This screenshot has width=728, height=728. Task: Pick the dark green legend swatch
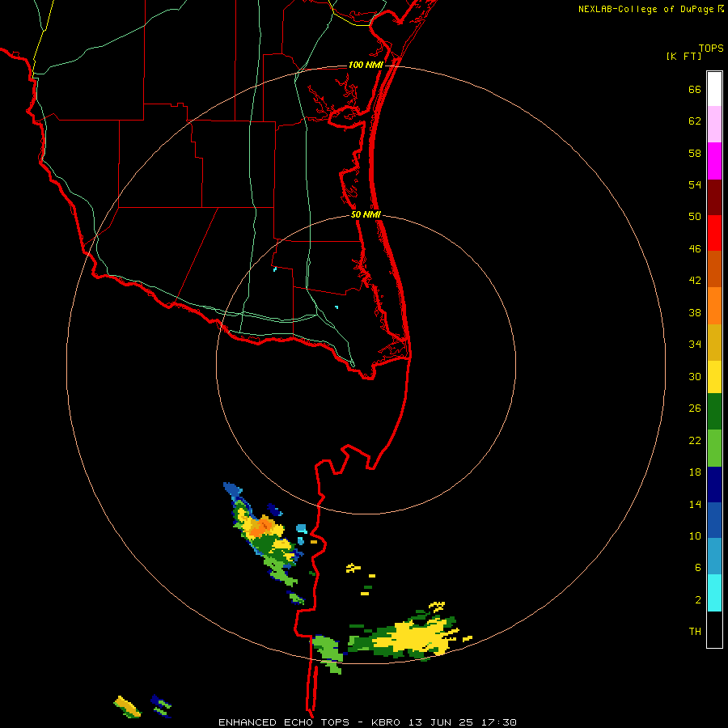click(714, 412)
